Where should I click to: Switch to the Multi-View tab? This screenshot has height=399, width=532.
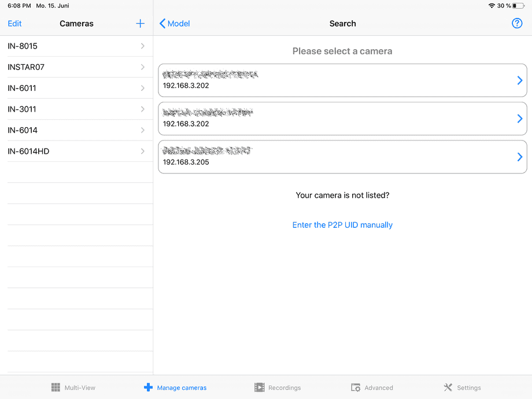(73, 387)
